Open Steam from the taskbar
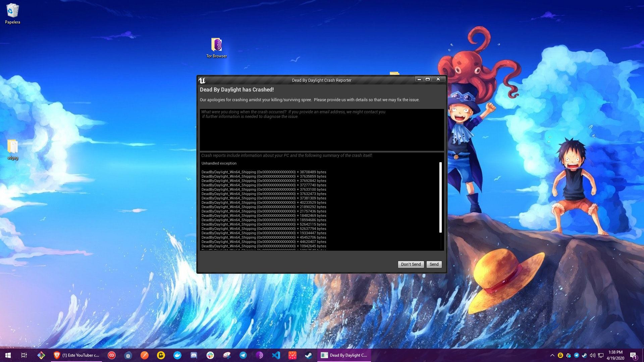The width and height of the screenshot is (644, 362). tap(309, 355)
